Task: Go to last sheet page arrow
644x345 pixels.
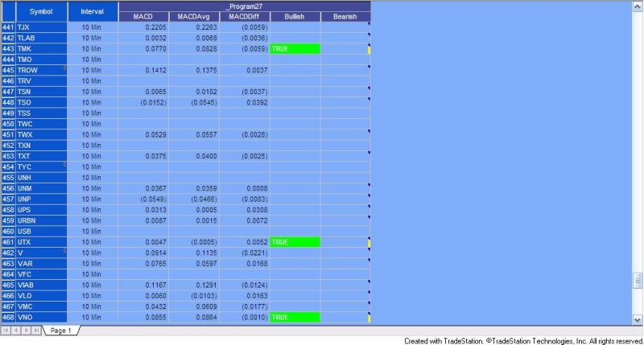Action: 36,331
